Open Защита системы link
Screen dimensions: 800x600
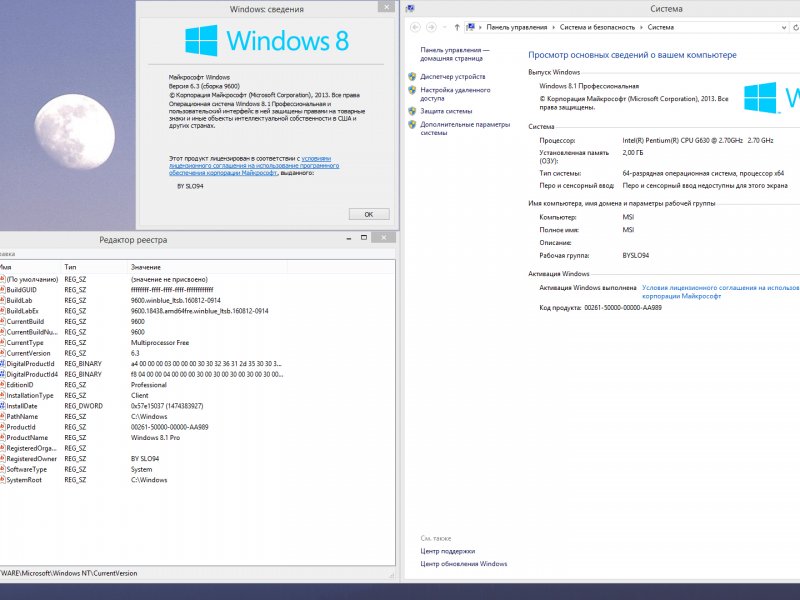[x=446, y=111]
